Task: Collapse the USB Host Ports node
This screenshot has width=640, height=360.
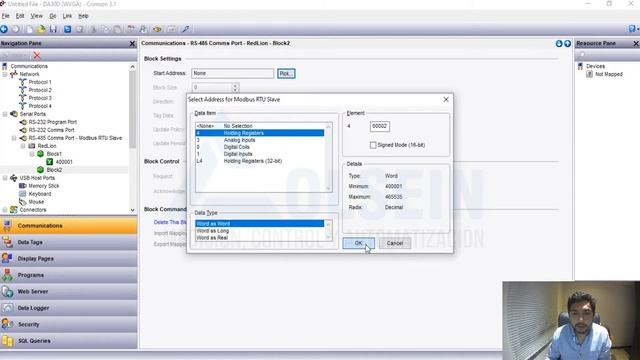Action: (x=5, y=178)
